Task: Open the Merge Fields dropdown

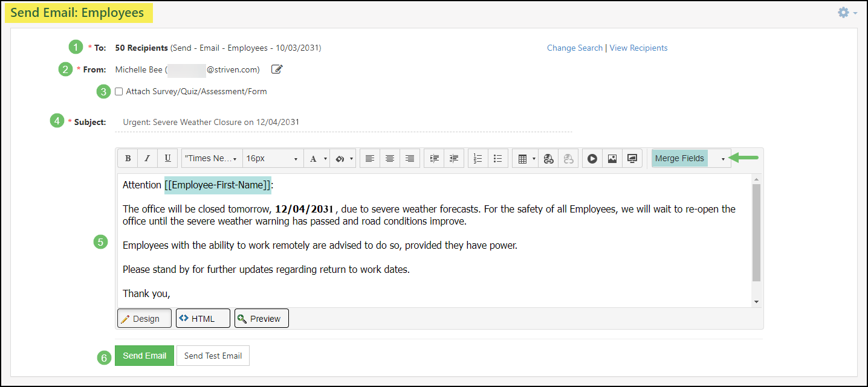Action: pyautogui.click(x=690, y=158)
